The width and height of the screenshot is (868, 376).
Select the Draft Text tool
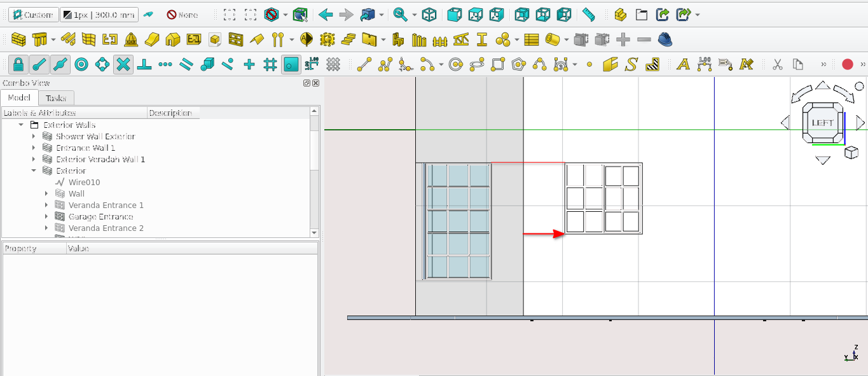coord(683,64)
